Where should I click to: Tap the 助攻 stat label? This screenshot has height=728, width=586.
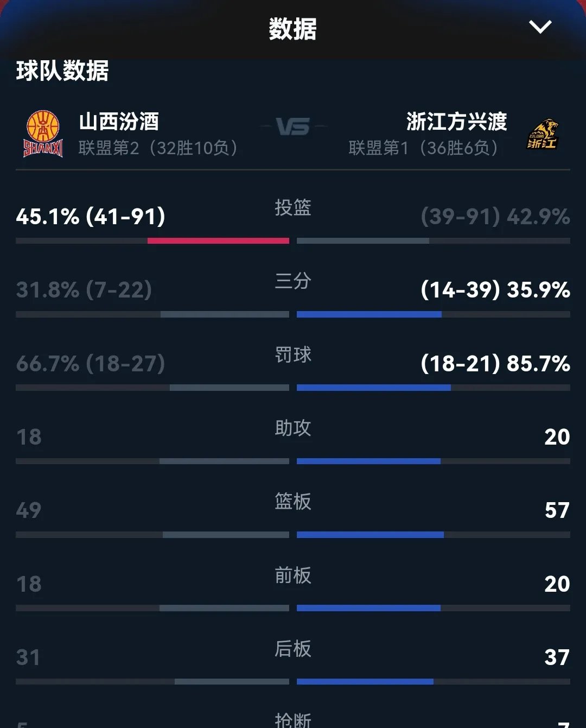point(293,428)
